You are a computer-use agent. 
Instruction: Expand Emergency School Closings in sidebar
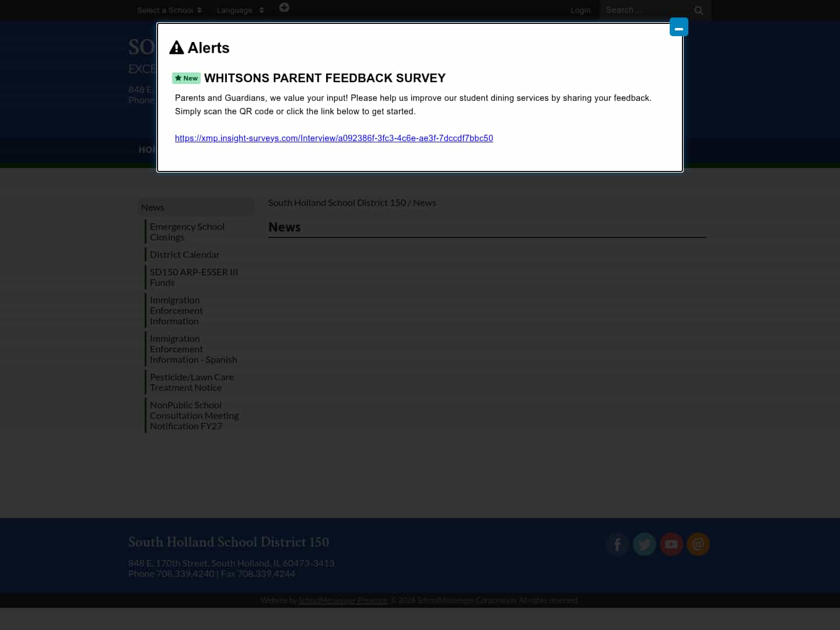click(x=187, y=232)
